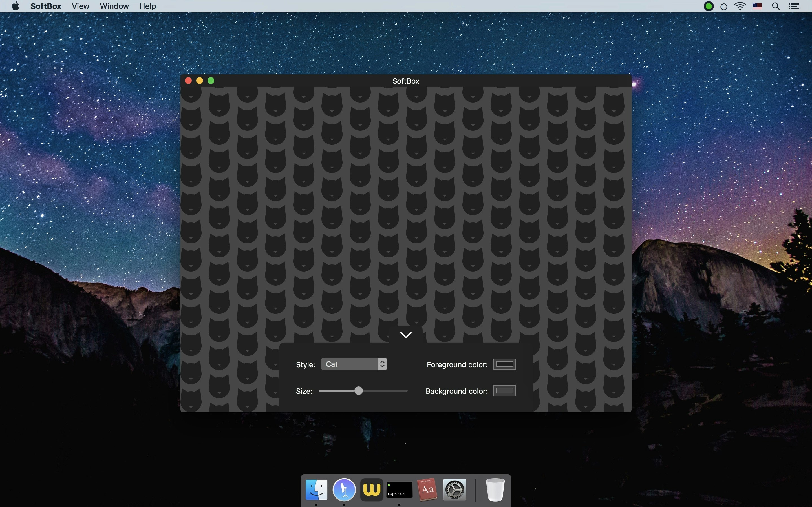
Task: Open the Background color swatch
Action: [x=504, y=391]
